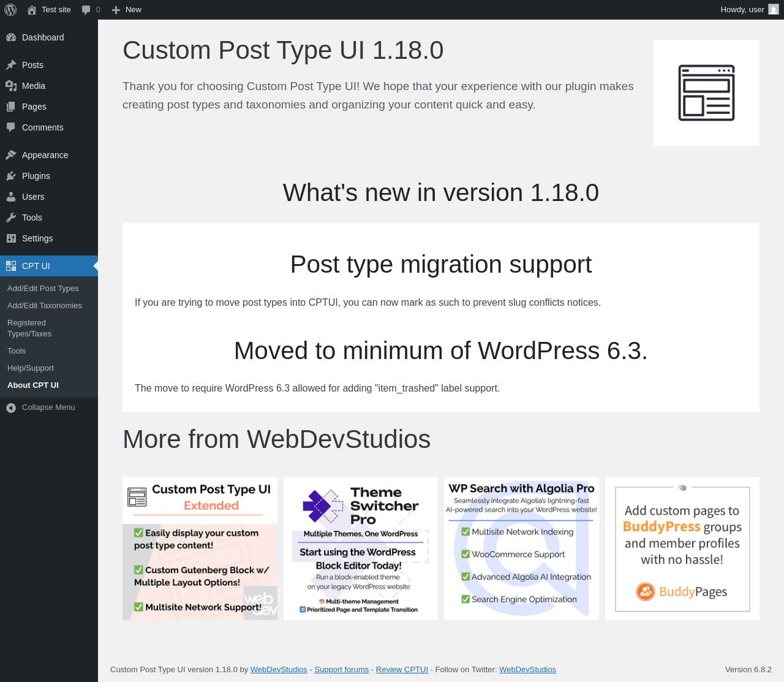Image resolution: width=784 pixels, height=682 pixels.
Task: Open the BuddyPages promo banner
Action: pyautogui.click(x=682, y=548)
